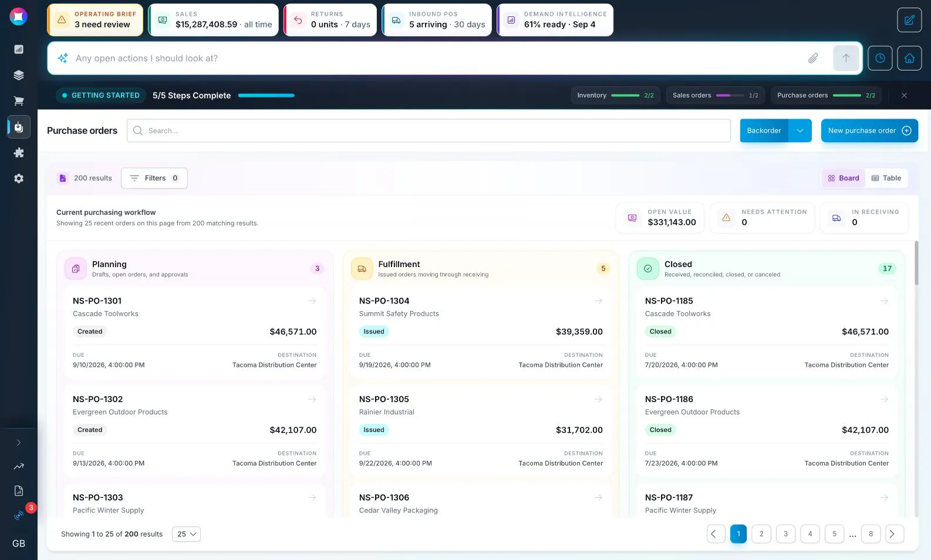Screen dimensions: 931x560
Task: Click the compose edit icon top right
Action: (x=909, y=20)
